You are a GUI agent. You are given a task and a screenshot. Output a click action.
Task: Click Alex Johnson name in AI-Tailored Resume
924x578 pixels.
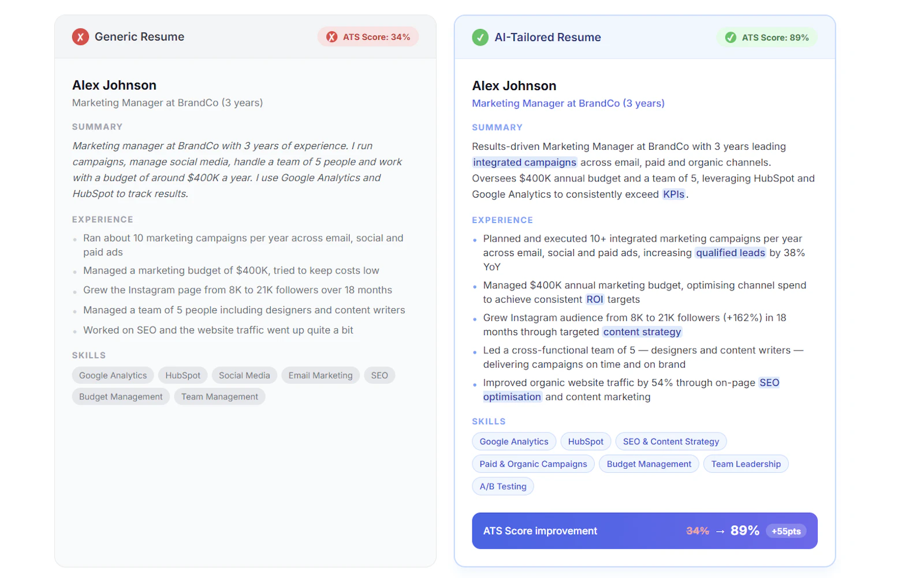tap(514, 86)
